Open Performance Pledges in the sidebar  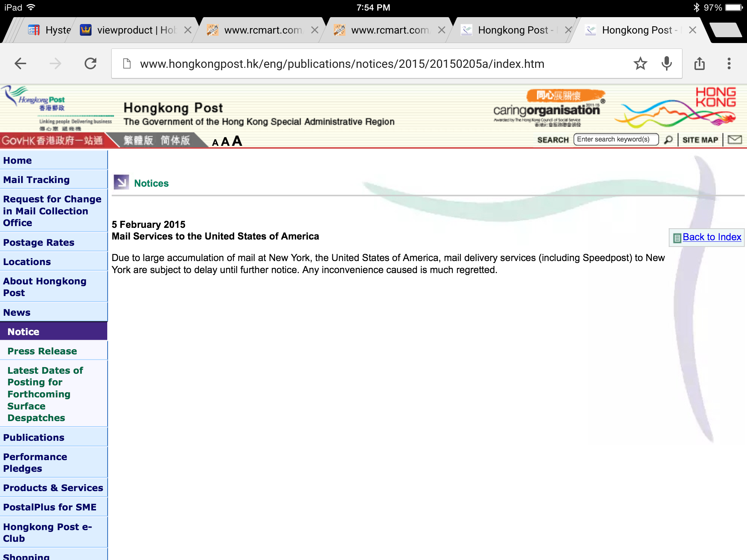point(54,462)
